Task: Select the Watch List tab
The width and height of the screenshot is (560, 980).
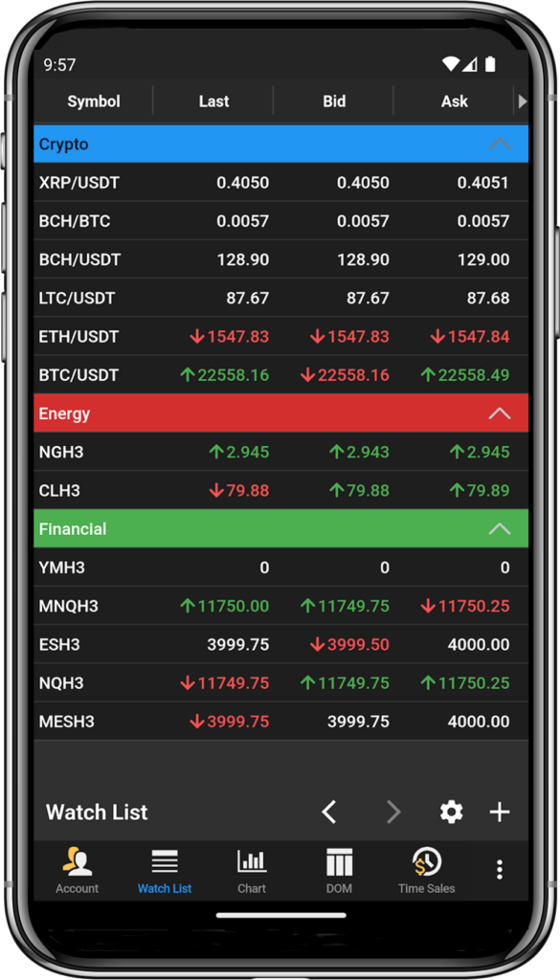Action: [x=165, y=870]
